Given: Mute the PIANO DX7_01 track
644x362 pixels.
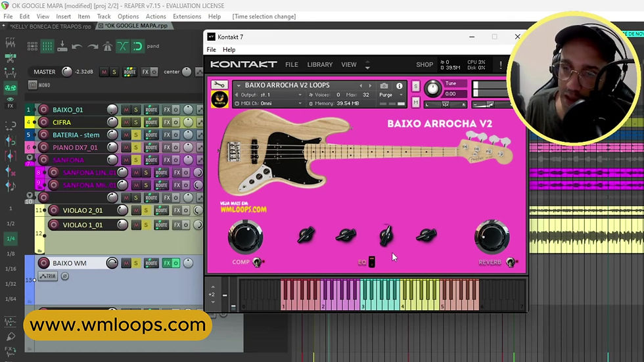Looking at the screenshot, I should tap(126, 147).
